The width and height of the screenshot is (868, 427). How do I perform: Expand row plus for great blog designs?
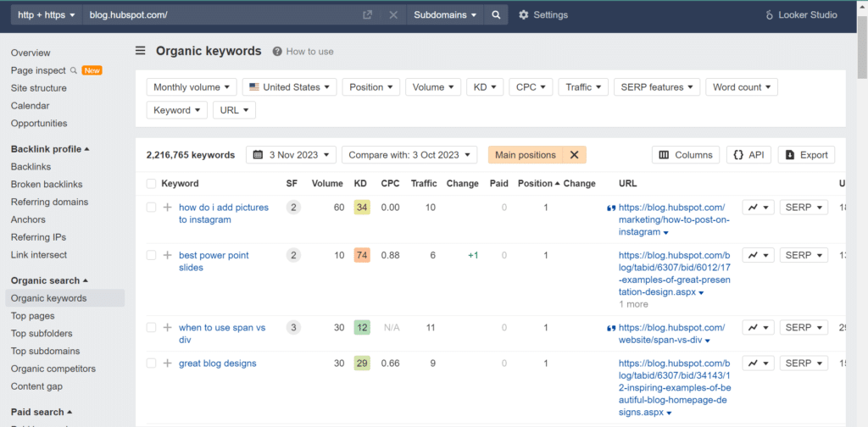168,363
